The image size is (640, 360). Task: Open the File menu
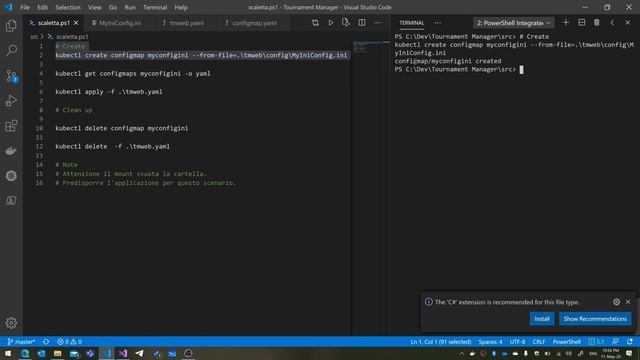pyautogui.click(x=25, y=7)
